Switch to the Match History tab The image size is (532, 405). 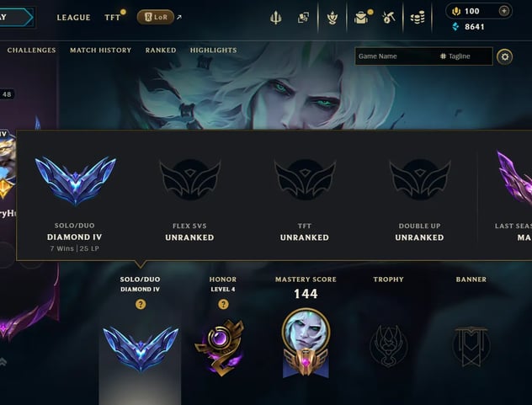tap(100, 51)
